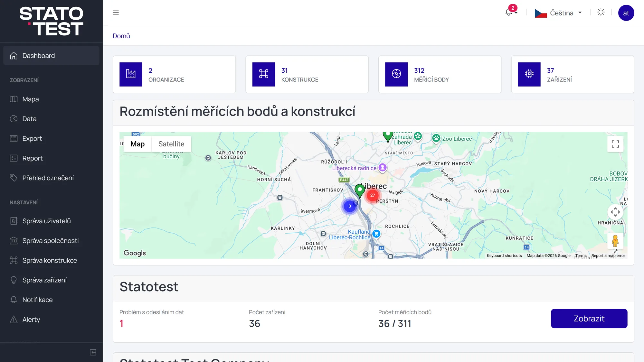Click the Konstrukce command icon tile

click(263, 74)
